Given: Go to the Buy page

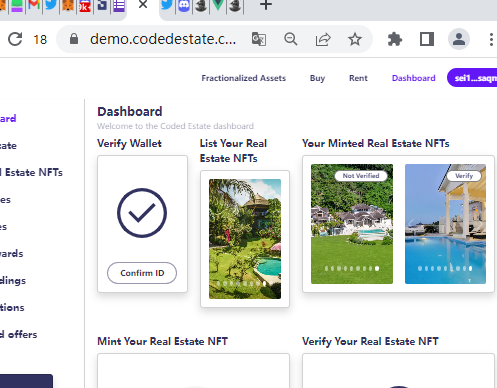Looking at the screenshot, I should pyautogui.click(x=317, y=78).
